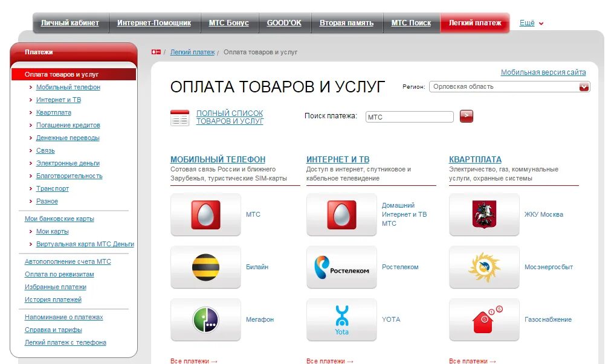Click the ЖКУ Москва text label
This screenshot has width=614, height=364.
coord(543,214)
